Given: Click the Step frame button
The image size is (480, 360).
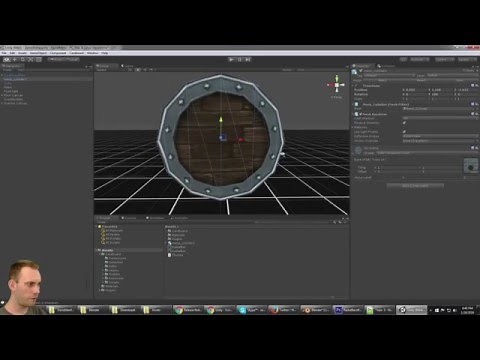Looking at the screenshot, I should click(x=248, y=60).
